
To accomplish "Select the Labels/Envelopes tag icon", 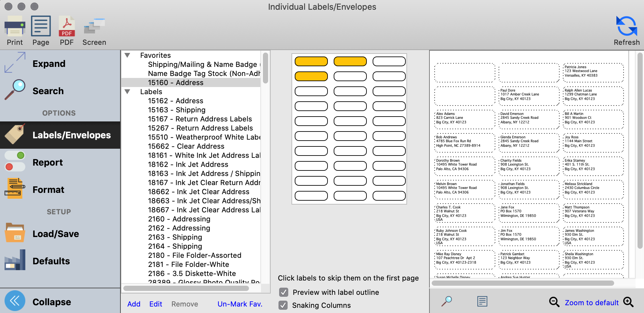I will pyautogui.click(x=15, y=134).
